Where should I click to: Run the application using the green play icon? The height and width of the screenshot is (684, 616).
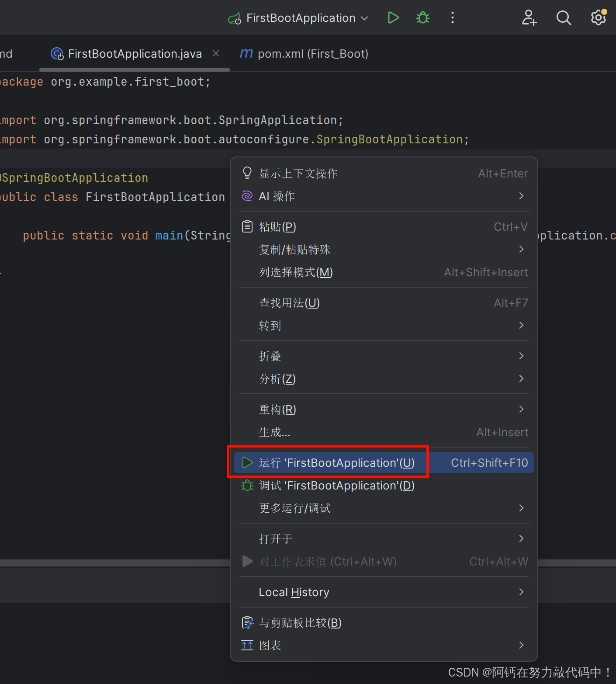tap(393, 17)
